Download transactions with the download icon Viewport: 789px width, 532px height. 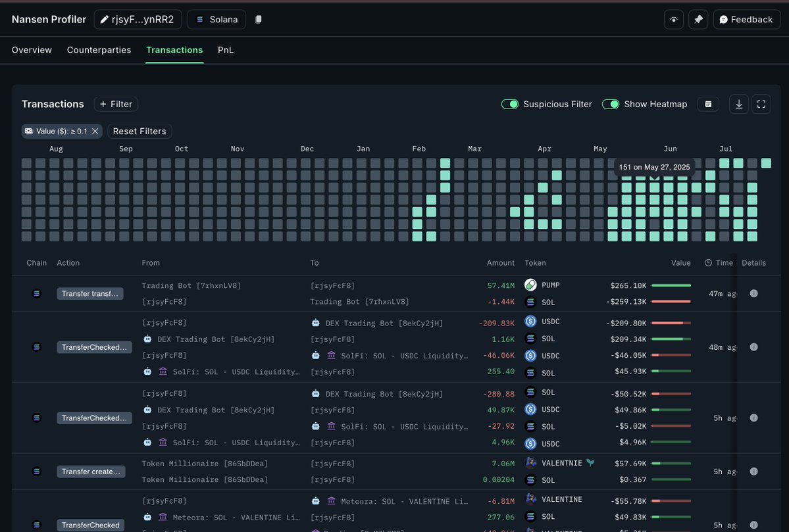pos(739,104)
